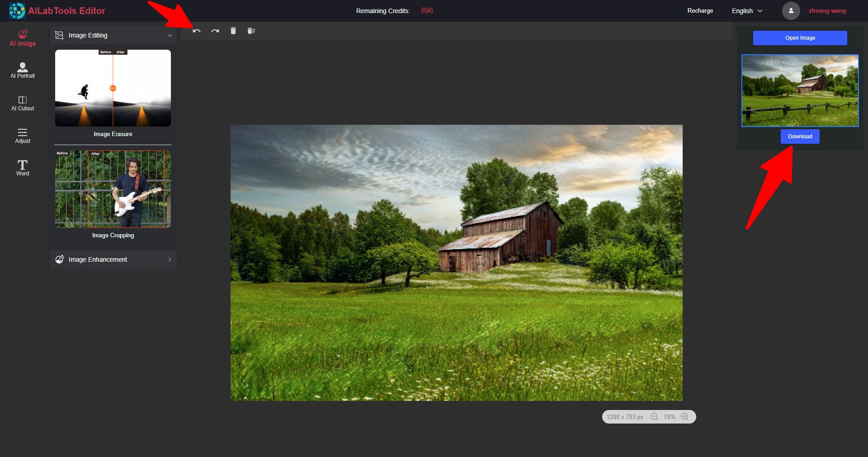Click the redo arrow icon
868x457 pixels.
[215, 31]
